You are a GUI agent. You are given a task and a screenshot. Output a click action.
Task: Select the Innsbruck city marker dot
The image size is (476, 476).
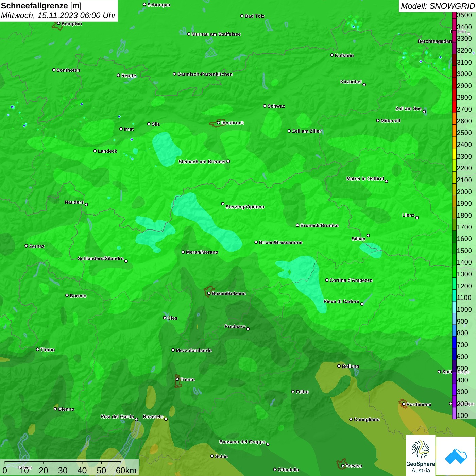tap(219, 123)
